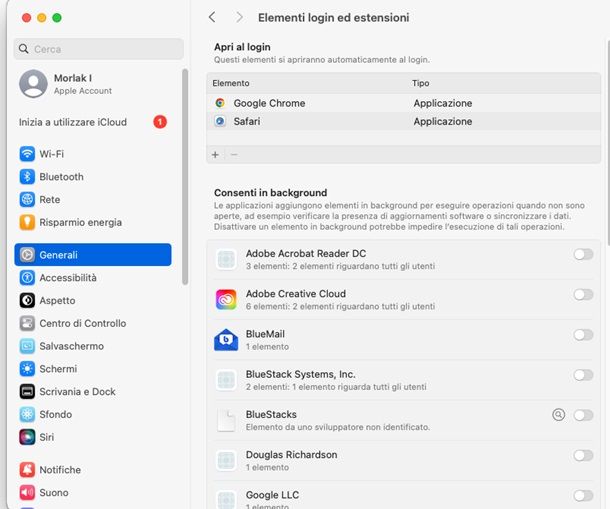
Task: Show BlueStacks in Finder magnifier icon
Action: click(558, 415)
